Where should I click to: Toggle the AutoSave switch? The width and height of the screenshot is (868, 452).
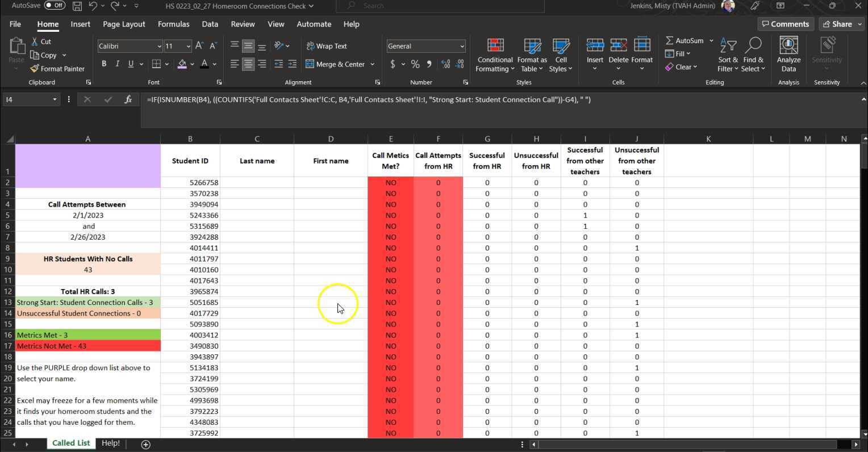55,6
